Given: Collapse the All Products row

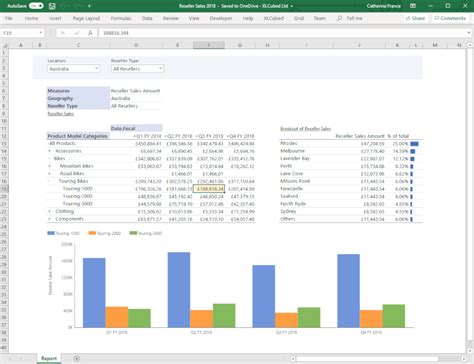Looking at the screenshot, I should coord(49,143).
